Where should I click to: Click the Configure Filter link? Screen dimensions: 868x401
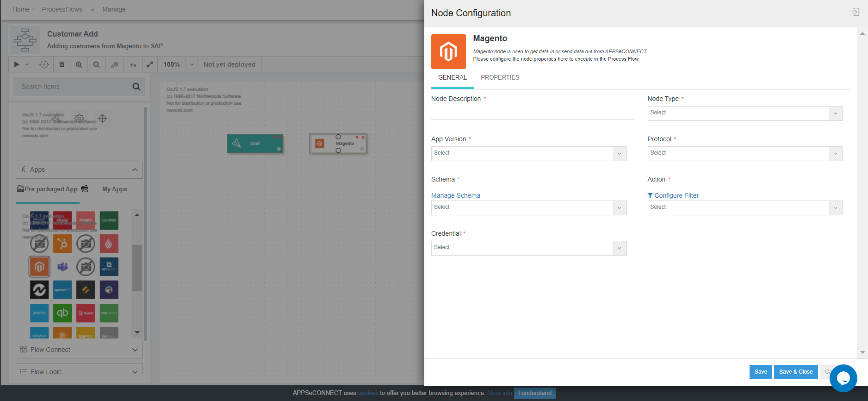pos(673,195)
